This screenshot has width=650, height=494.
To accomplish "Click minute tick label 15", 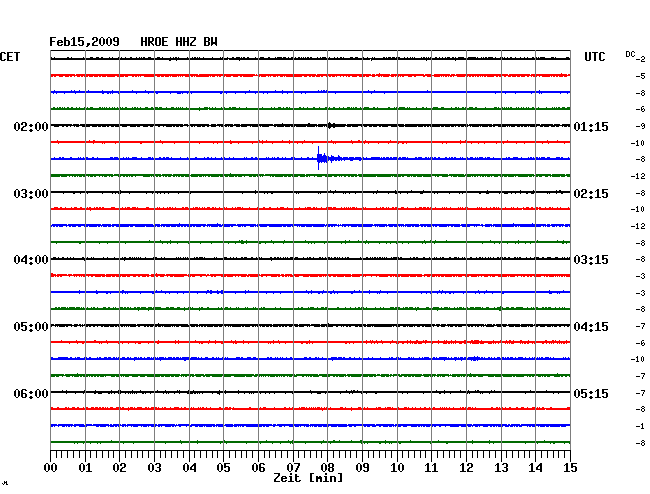I will pyautogui.click(x=570, y=467).
